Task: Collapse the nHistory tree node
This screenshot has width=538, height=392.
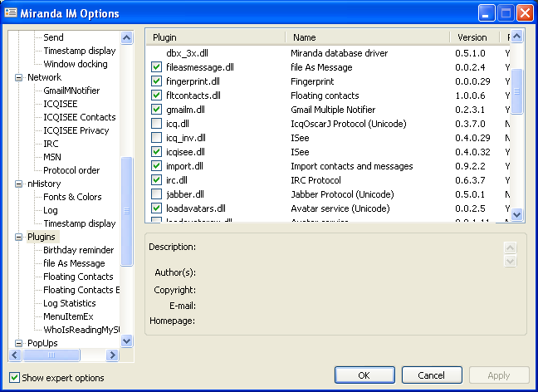Action: click(19, 184)
